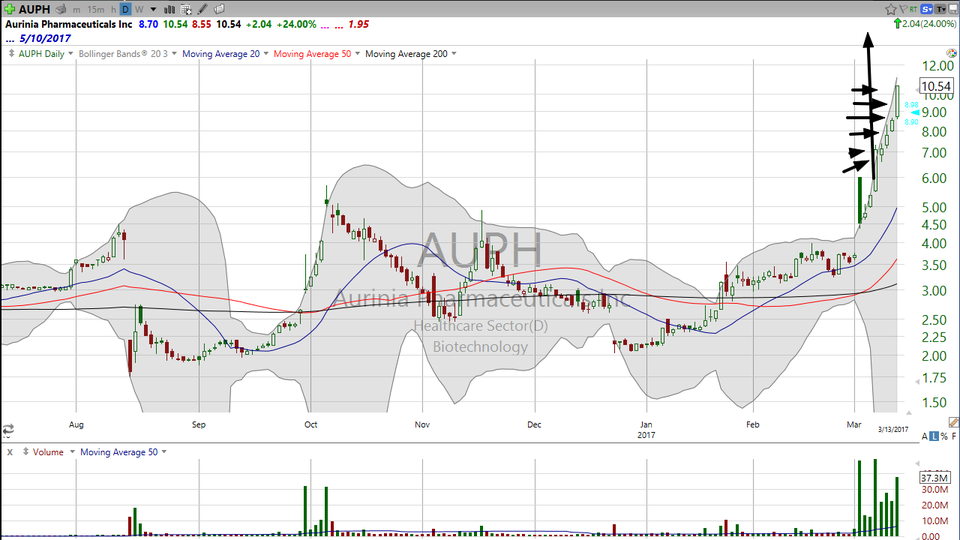Click the 2.04(24.00%) change readout
Viewport: 960px width, 540px height.
930,24
